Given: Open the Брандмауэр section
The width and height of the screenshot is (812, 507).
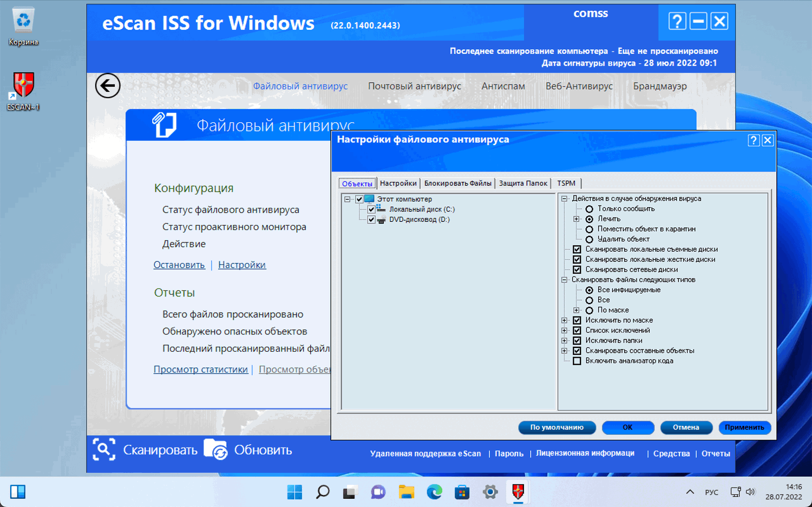Looking at the screenshot, I should 660,86.
